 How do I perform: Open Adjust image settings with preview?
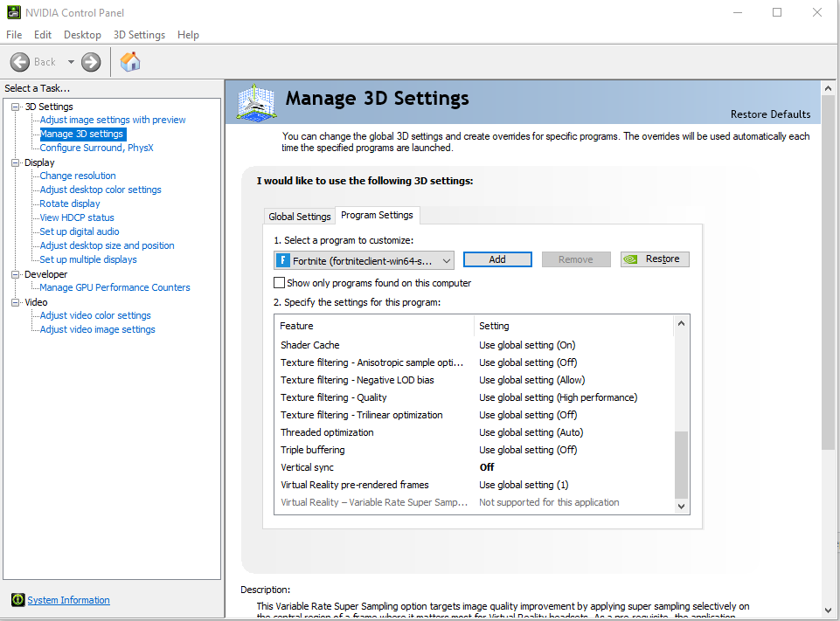[x=113, y=120]
